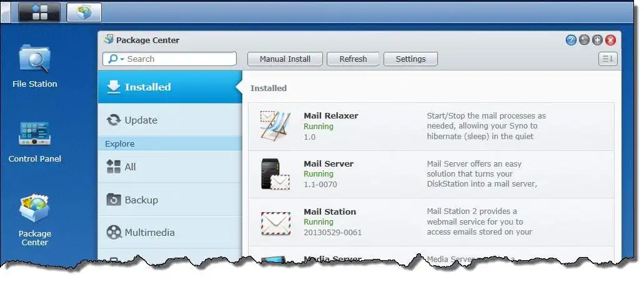644x282 pixels.
Task: Click Mail Relaxer version 1.0 text
Action: click(310, 137)
